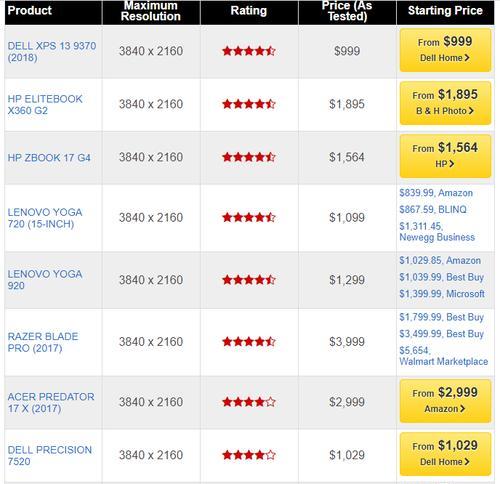Open the Dell XPS 13 9370 (2018) link
This screenshot has width=500, height=484.
pos(52,51)
